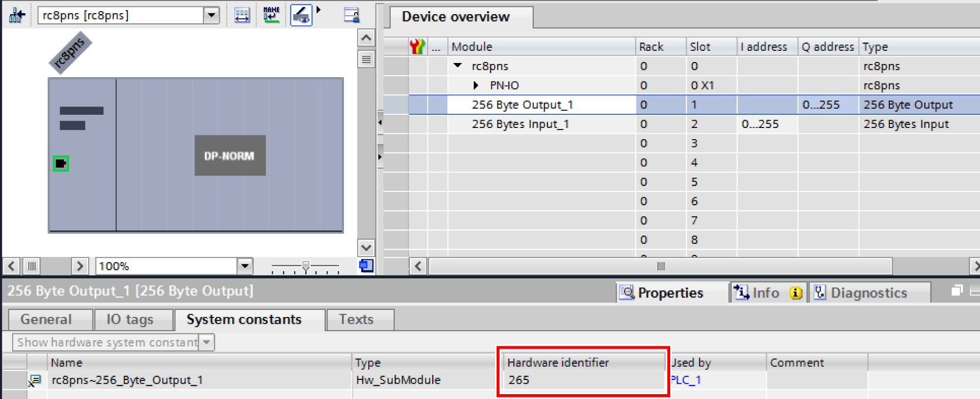Click the assign device NAME icon
The height and width of the screenshot is (399, 980).
click(x=271, y=15)
